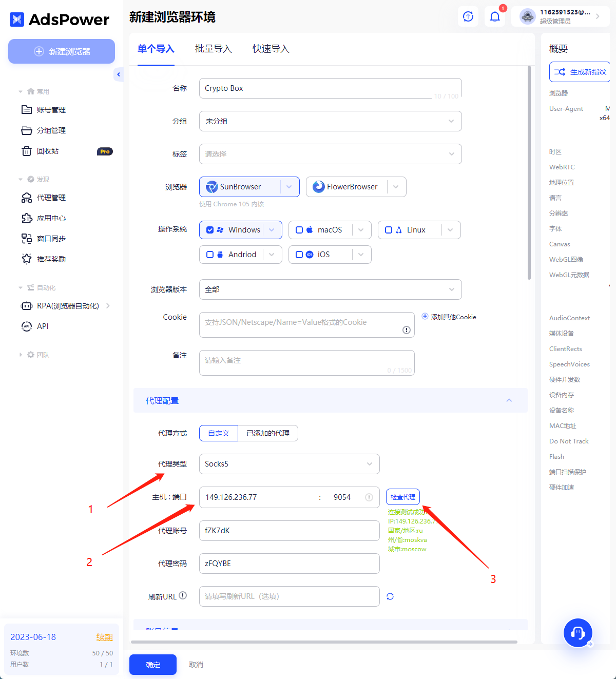The width and height of the screenshot is (616, 679).
Task: Click the 取消 cancel button
Action: (x=196, y=665)
